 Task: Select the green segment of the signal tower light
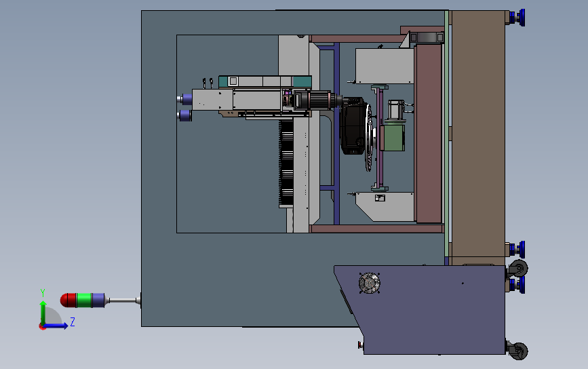click(84, 300)
